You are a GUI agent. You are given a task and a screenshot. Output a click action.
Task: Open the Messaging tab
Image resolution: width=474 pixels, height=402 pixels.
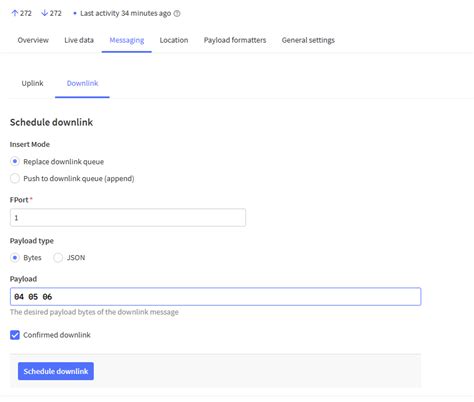tap(127, 40)
